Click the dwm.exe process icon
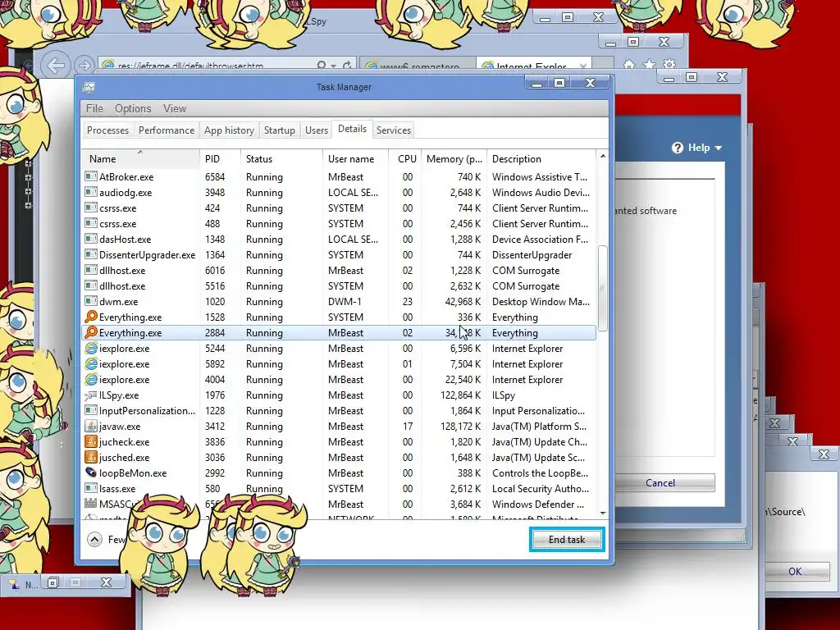The width and height of the screenshot is (840, 630). pyautogui.click(x=91, y=302)
